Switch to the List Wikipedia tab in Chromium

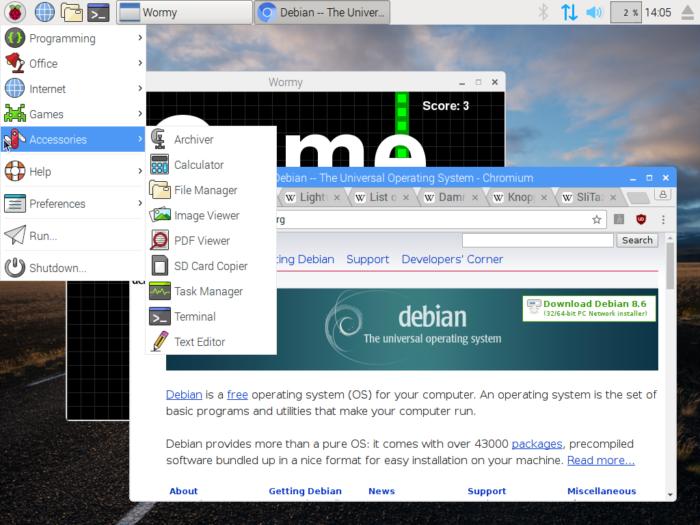pos(382,197)
